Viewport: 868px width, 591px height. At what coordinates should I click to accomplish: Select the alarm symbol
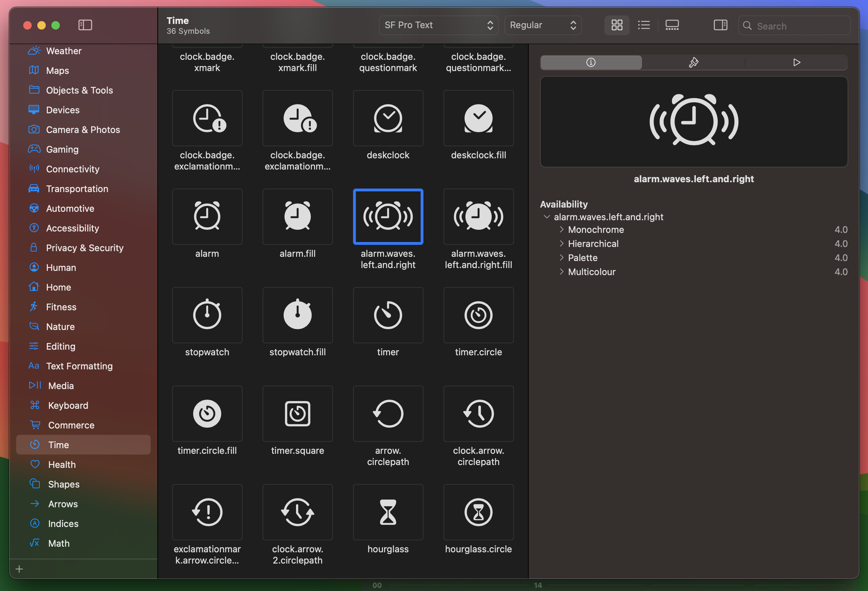pos(207,217)
